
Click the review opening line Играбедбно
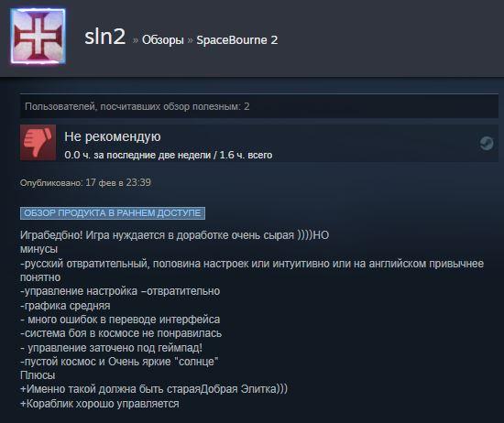pyautogui.click(x=174, y=235)
